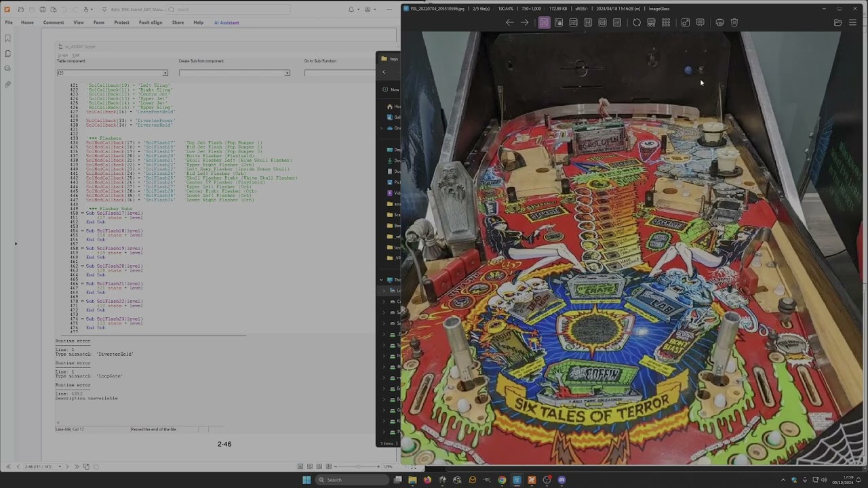Select the Foxit hand tool icon
This screenshot has height=488, width=868.
click(86, 9)
